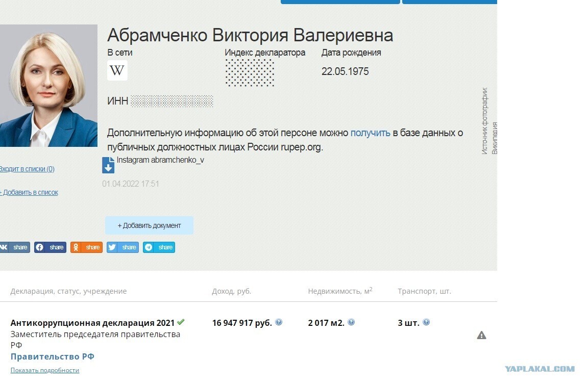
Task: Click the warning triangle icon
Action: point(482,336)
